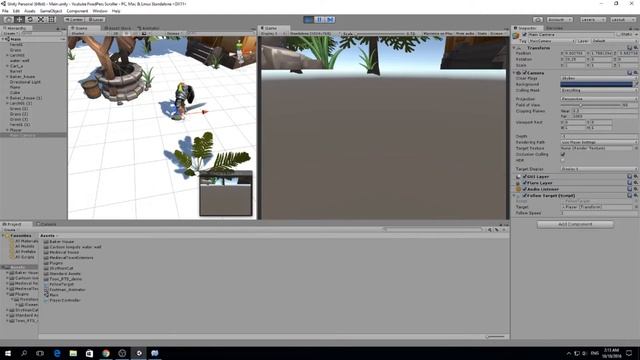Open the Audio Listener gear menu
Viewport: 640px width, 360px height.
pyautogui.click(x=636, y=189)
